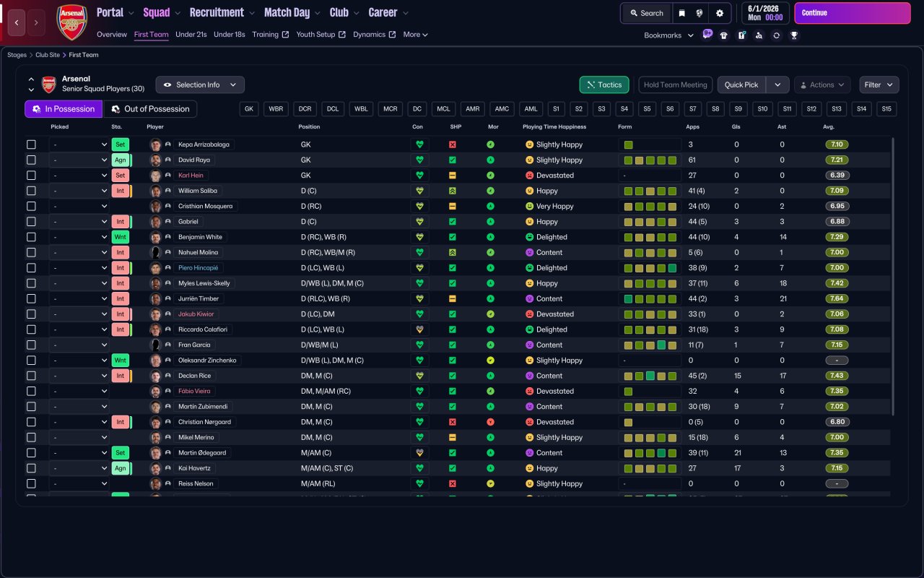Tick the checkbox for William Saliba
This screenshot has width=924, height=578.
click(31, 191)
